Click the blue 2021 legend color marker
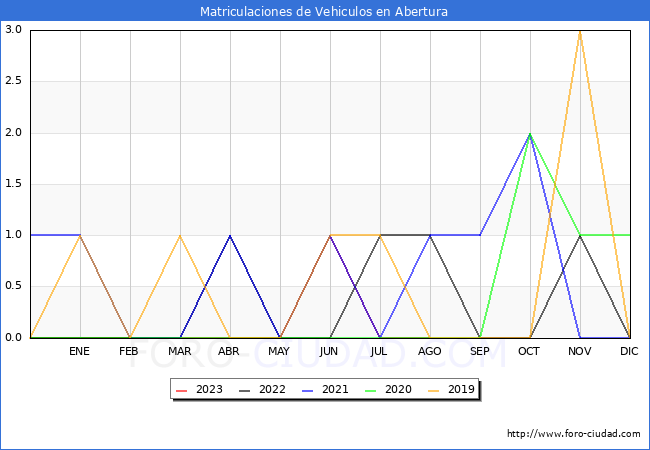Viewport: 650px width, 450px height. tap(308, 390)
